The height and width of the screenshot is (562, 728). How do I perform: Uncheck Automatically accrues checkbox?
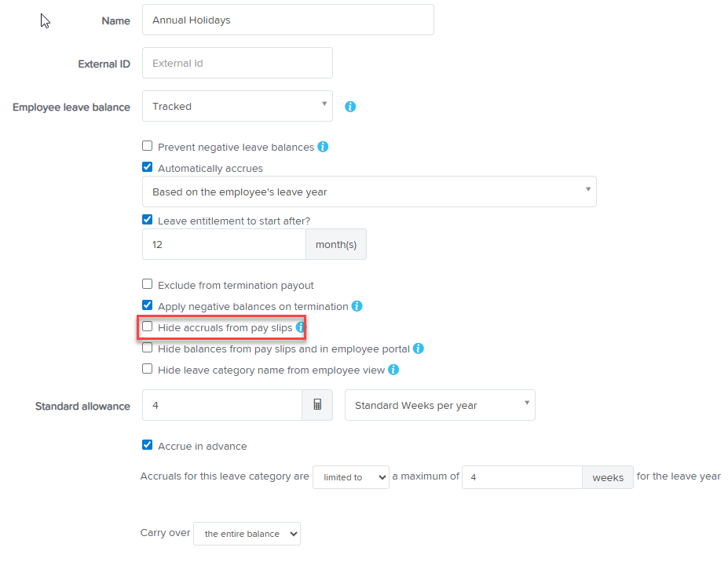coord(147,167)
